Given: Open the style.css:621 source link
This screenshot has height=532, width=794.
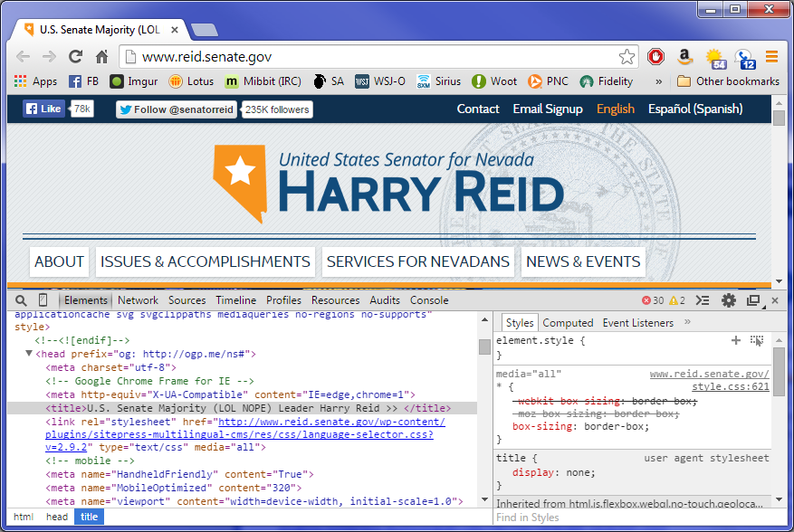Looking at the screenshot, I should (x=731, y=386).
